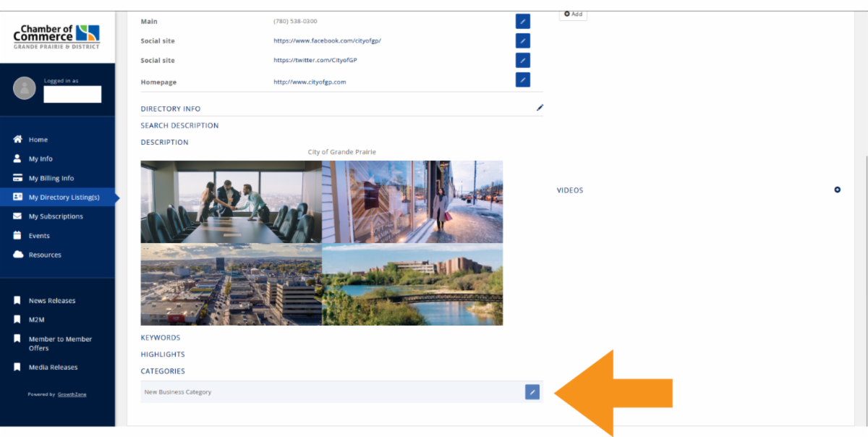Edit the Facebook social site entry

tap(522, 41)
